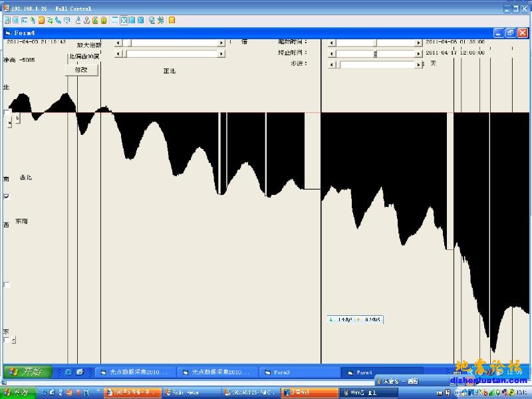Switch to 192.168.1.26 Full Control taskbar item
This screenshot has height=399, width=532.
point(251,392)
